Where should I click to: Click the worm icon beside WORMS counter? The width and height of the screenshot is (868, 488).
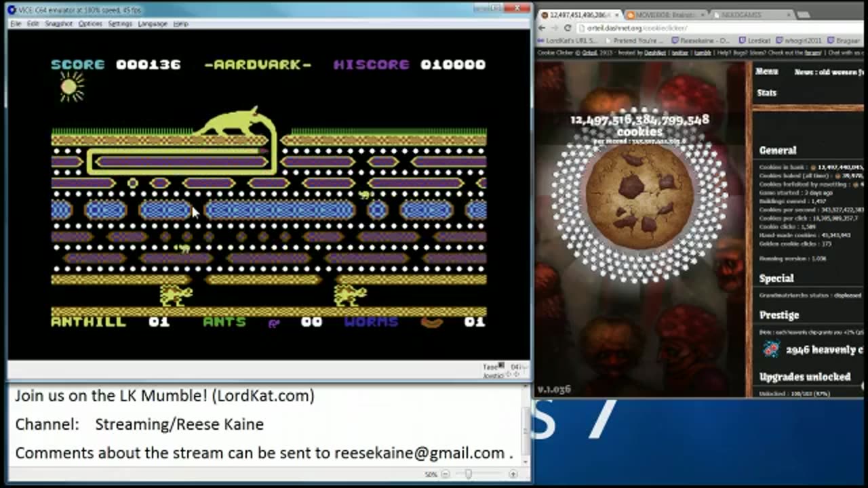[432, 323]
